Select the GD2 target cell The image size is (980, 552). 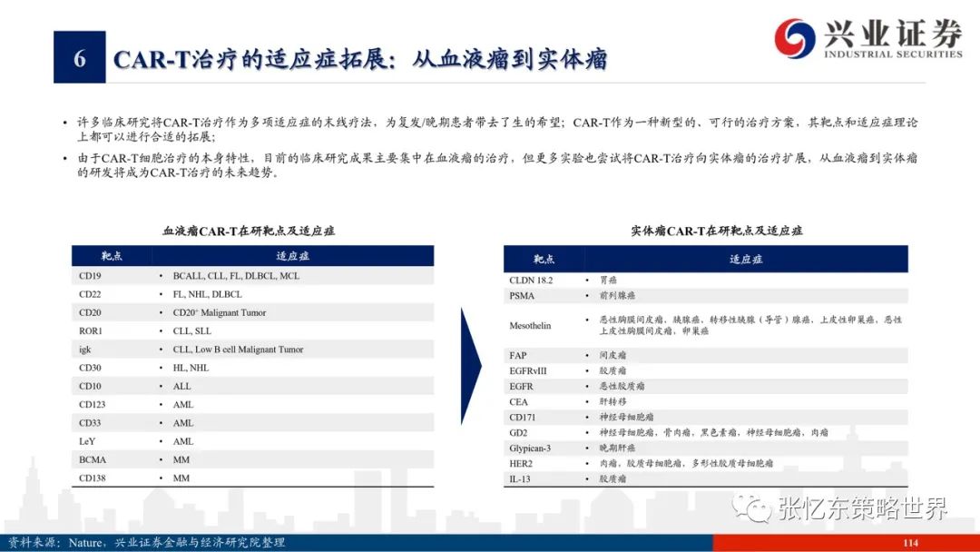[x=519, y=432]
